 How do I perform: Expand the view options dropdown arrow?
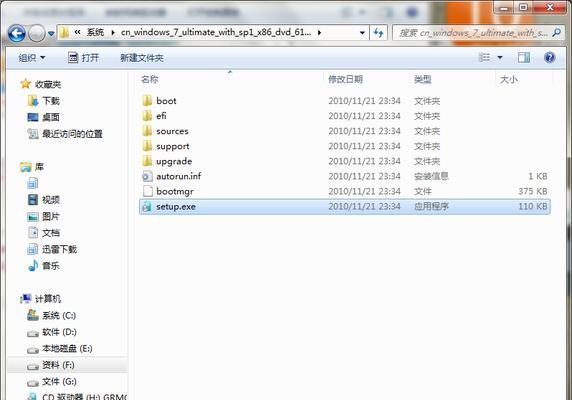500,58
